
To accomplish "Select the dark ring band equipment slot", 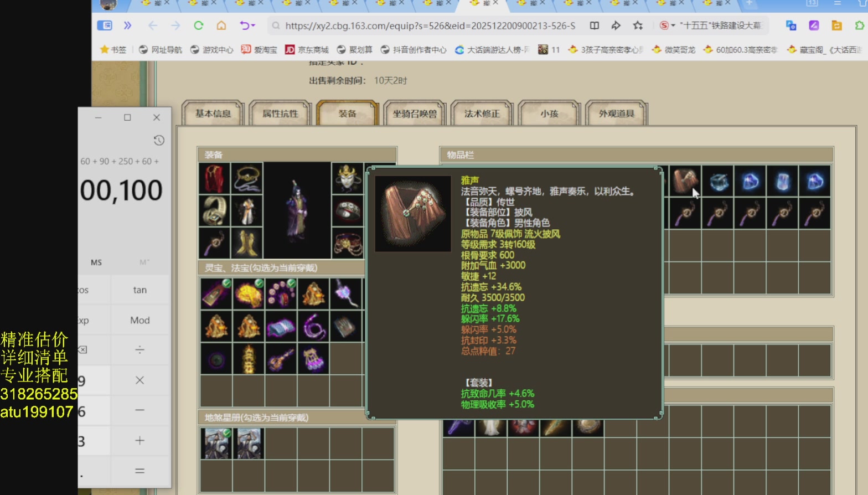I will (x=347, y=210).
